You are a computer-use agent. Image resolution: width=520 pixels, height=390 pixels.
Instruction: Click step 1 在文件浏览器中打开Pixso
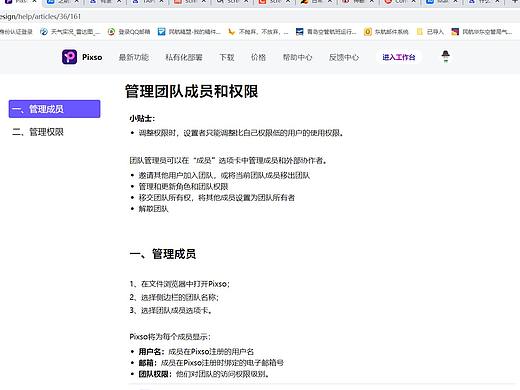point(180,284)
